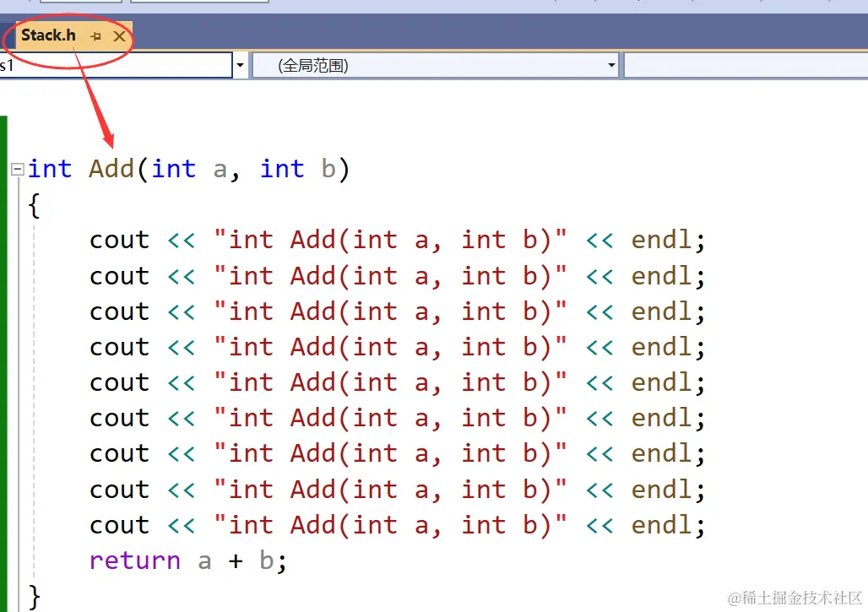This screenshot has height=612, width=868.
Task: Open the 全局范围 scope dropdown
Action: tap(435, 66)
